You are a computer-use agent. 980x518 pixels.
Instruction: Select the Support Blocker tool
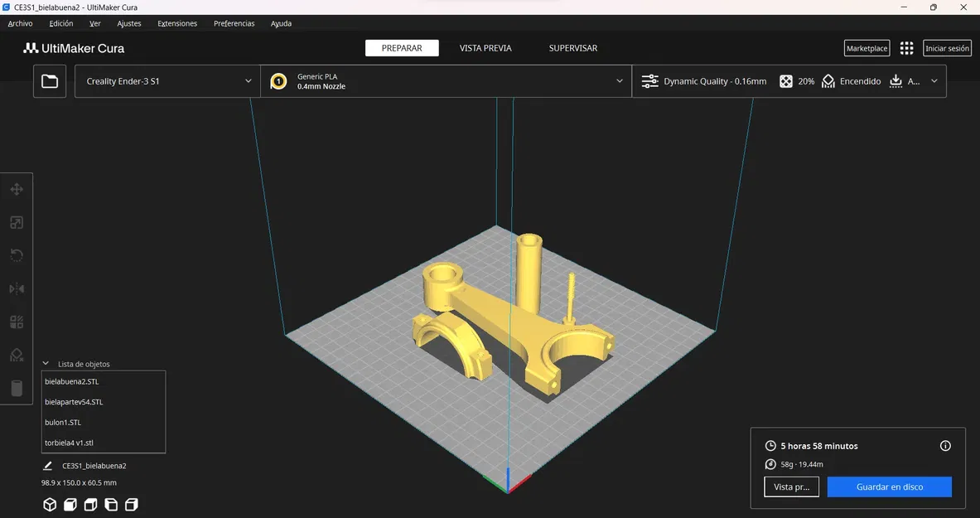pyautogui.click(x=17, y=356)
